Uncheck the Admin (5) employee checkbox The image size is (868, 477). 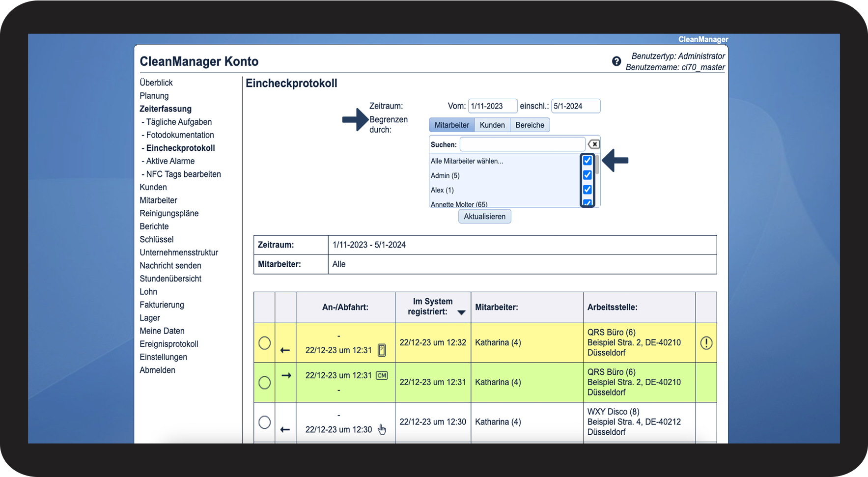tap(587, 175)
